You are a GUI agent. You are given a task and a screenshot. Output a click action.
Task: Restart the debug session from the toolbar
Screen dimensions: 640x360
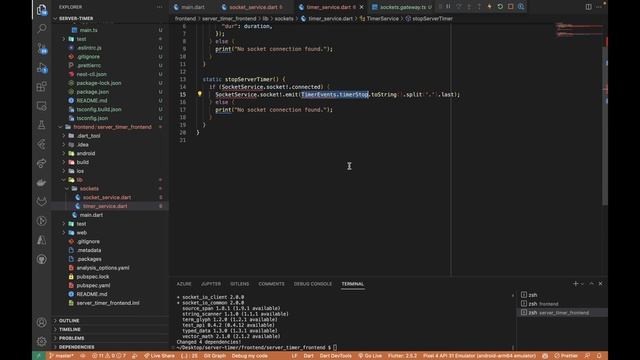point(500,7)
